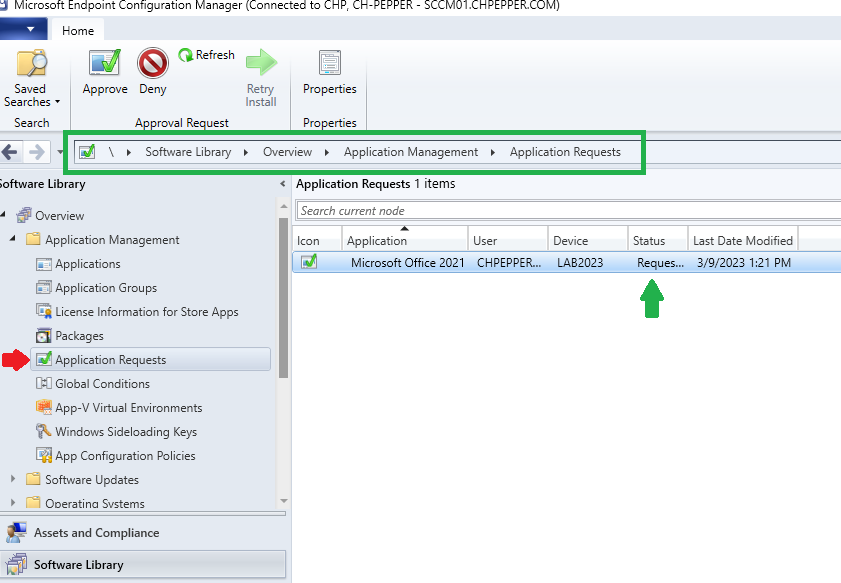Expand breadcrumb arrow after Software Library
The image size is (841, 583).
click(x=246, y=152)
